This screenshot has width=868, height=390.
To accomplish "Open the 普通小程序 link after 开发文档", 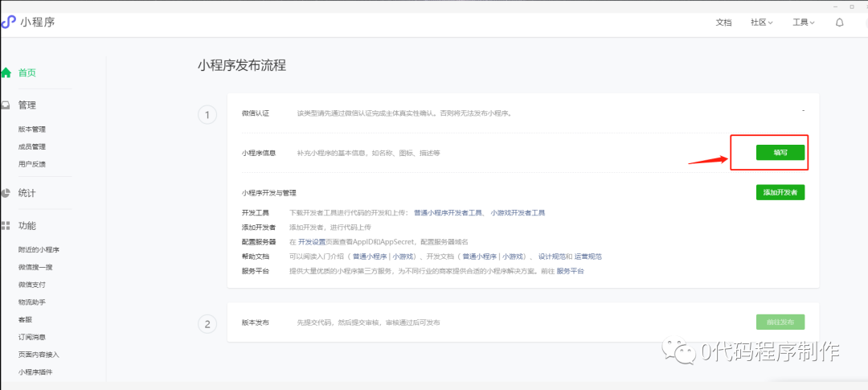I will [x=481, y=257].
